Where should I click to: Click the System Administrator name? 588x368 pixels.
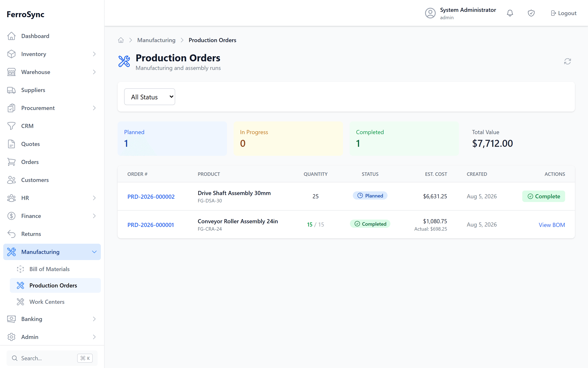pyautogui.click(x=468, y=10)
